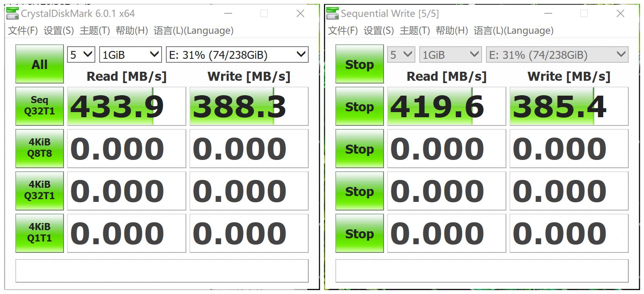Start the Seq Q32T1 test
The image size is (644, 294).
[x=40, y=106]
